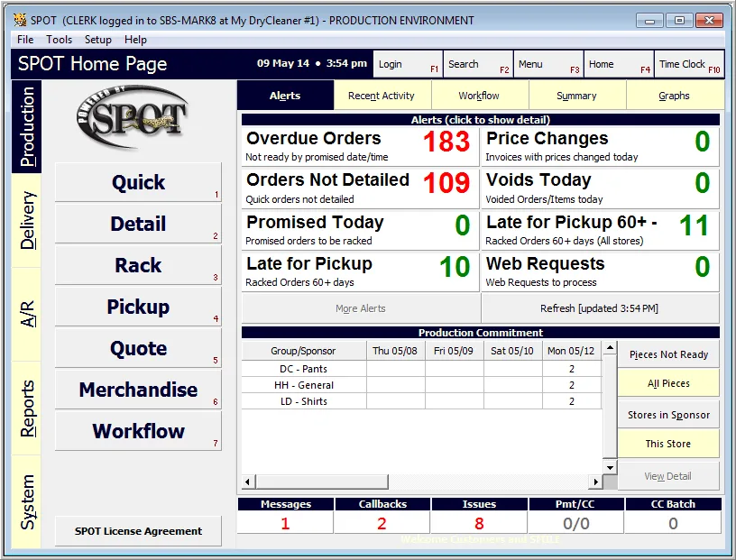The width and height of the screenshot is (736, 560).
Task: Open the Setup menu
Action: coord(97,40)
